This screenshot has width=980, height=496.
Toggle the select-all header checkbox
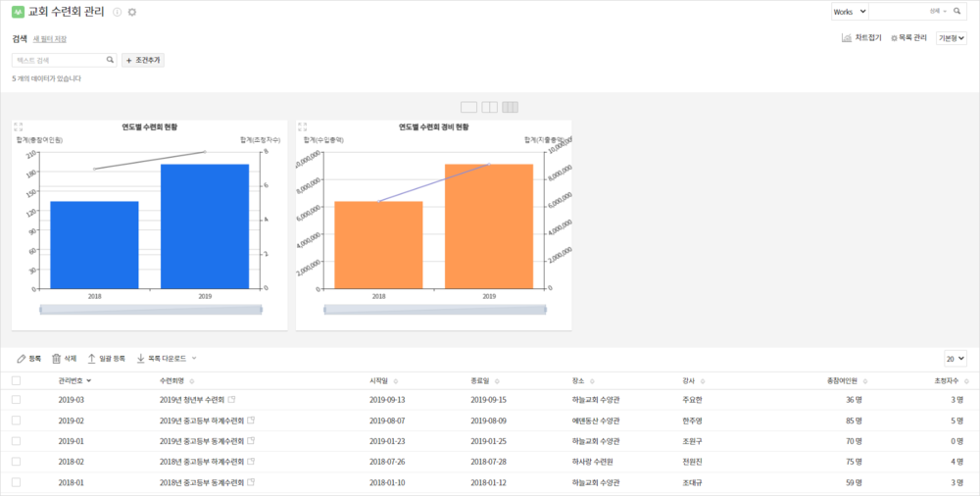(x=17, y=380)
